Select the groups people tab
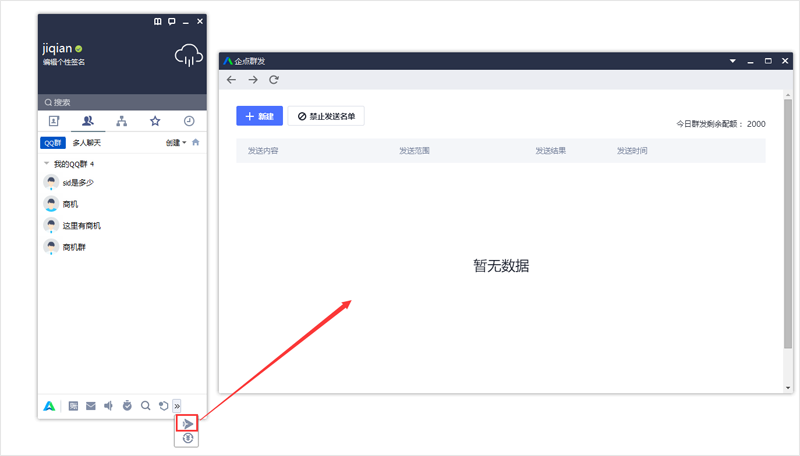The width and height of the screenshot is (800, 456). click(x=88, y=121)
